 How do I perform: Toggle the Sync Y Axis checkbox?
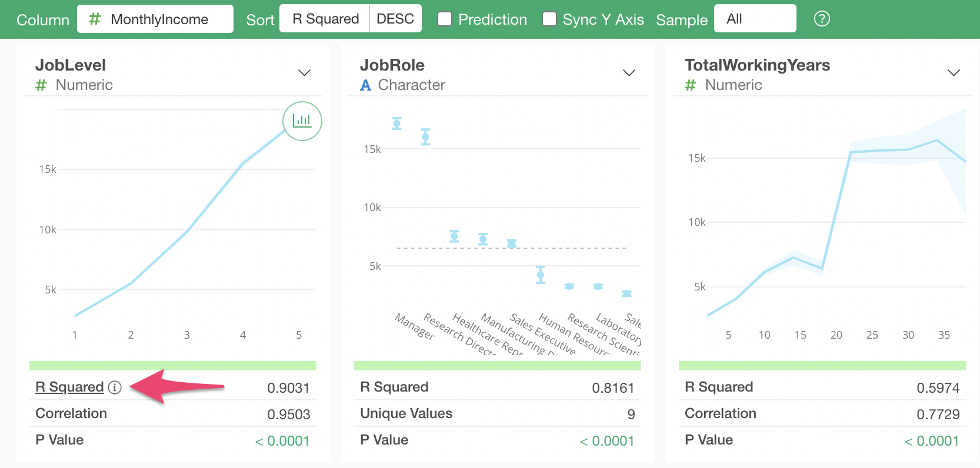pyautogui.click(x=549, y=19)
